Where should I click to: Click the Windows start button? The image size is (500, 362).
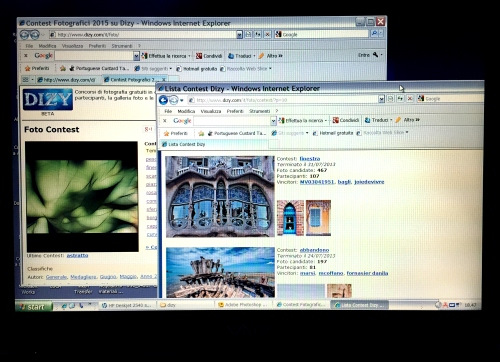click(34, 306)
